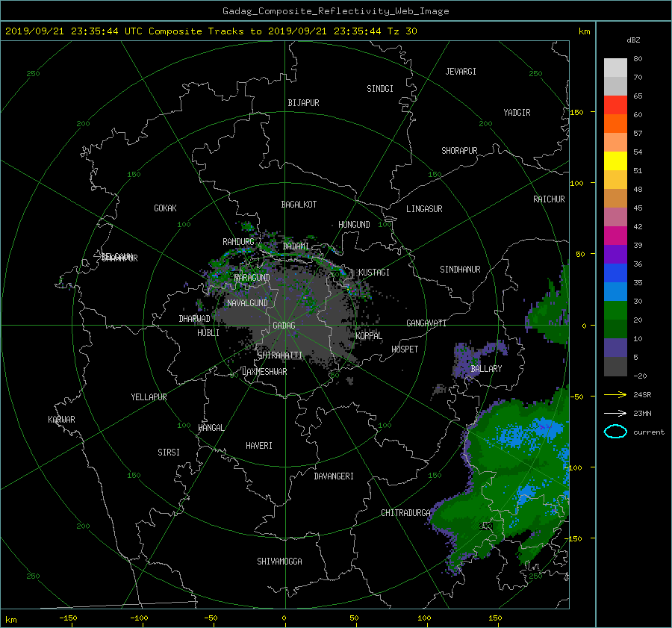The width and height of the screenshot is (672, 628).
Task: Click the 'current' legend label
Action: [648, 432]
